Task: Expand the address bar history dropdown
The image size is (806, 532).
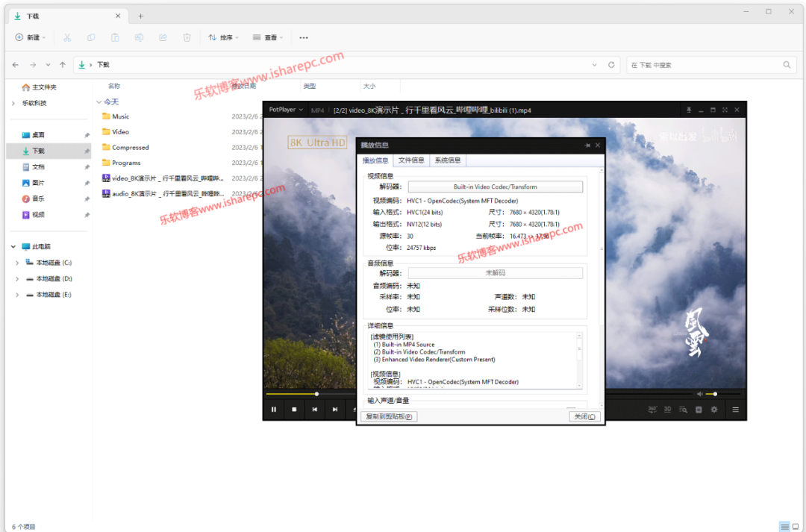Action: click(x=594, y=65)
